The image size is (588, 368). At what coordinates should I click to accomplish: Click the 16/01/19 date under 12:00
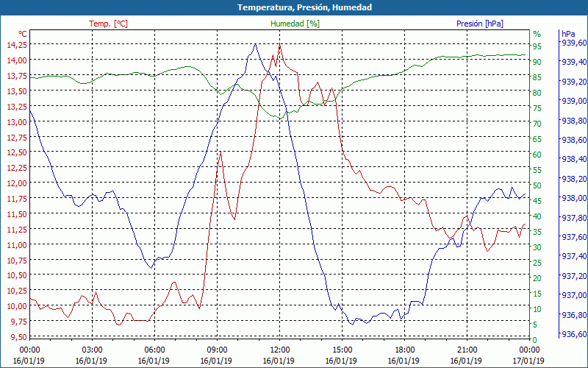tap(279, 361)
